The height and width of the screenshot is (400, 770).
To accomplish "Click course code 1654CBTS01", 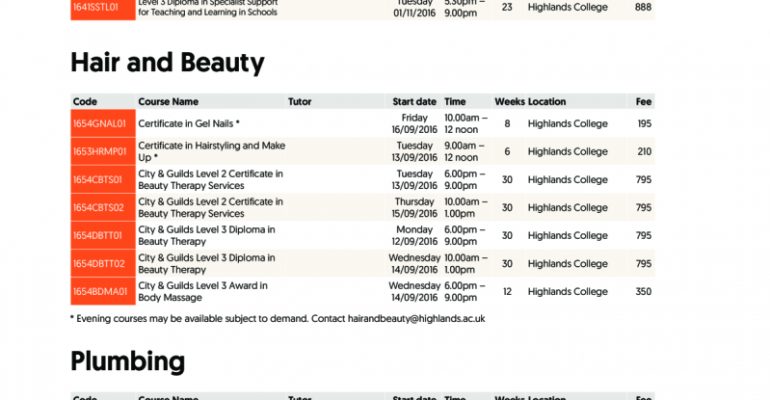I will pos(98,180).
